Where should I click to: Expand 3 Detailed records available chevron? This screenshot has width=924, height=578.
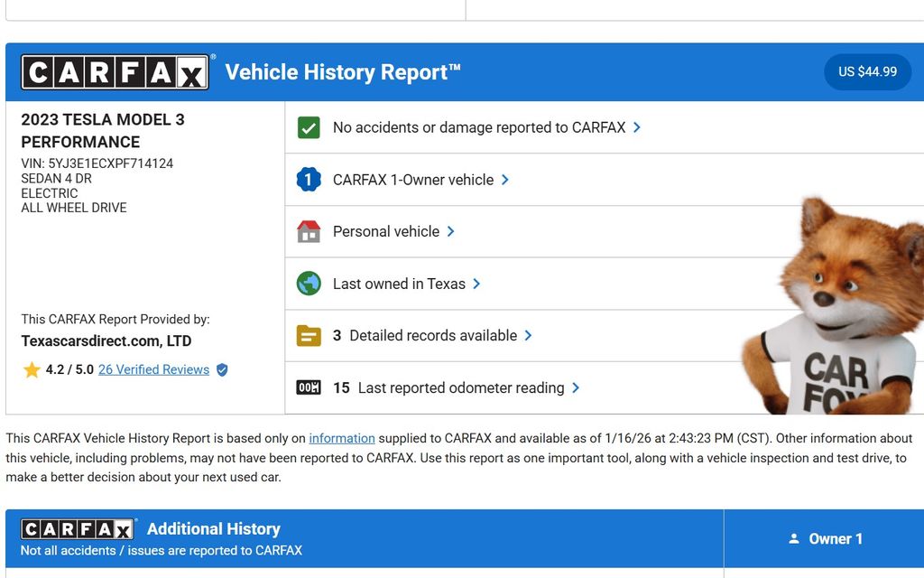click(529, 336)
